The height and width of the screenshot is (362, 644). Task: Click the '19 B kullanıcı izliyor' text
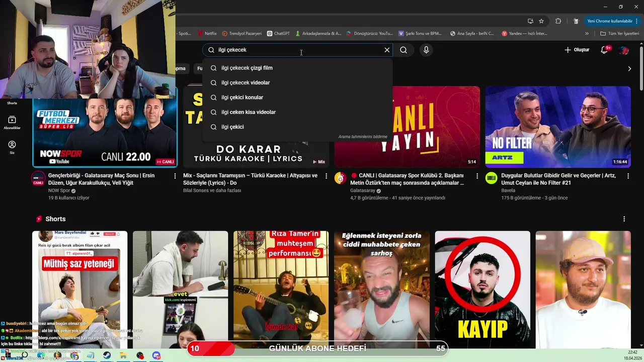point(69,198)
